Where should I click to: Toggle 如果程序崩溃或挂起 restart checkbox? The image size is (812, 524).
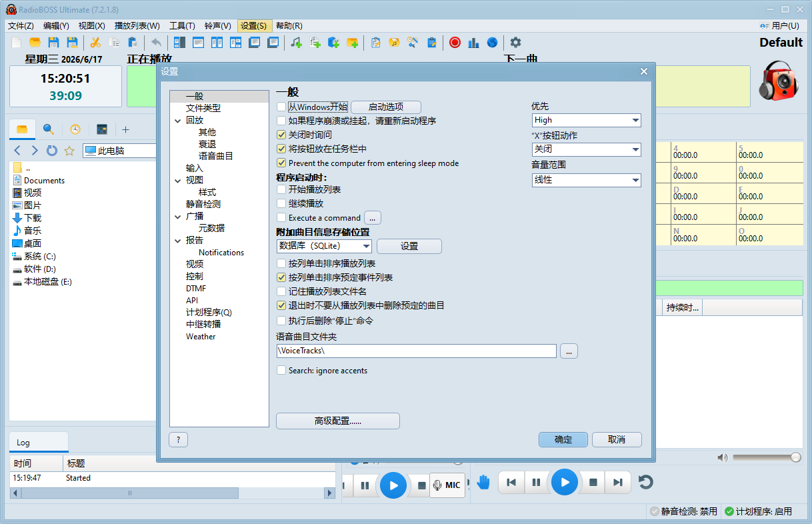point(281,121)
